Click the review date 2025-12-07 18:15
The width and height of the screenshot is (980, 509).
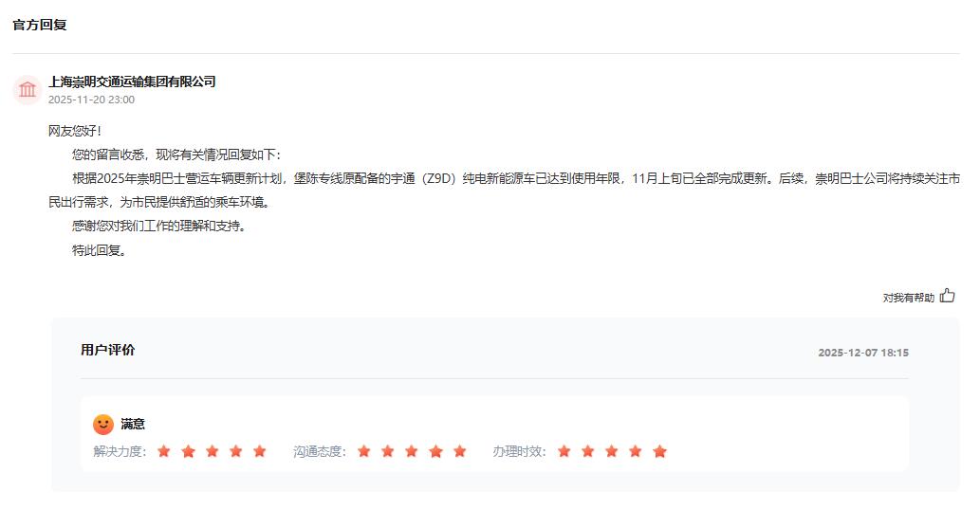(863, 353)
